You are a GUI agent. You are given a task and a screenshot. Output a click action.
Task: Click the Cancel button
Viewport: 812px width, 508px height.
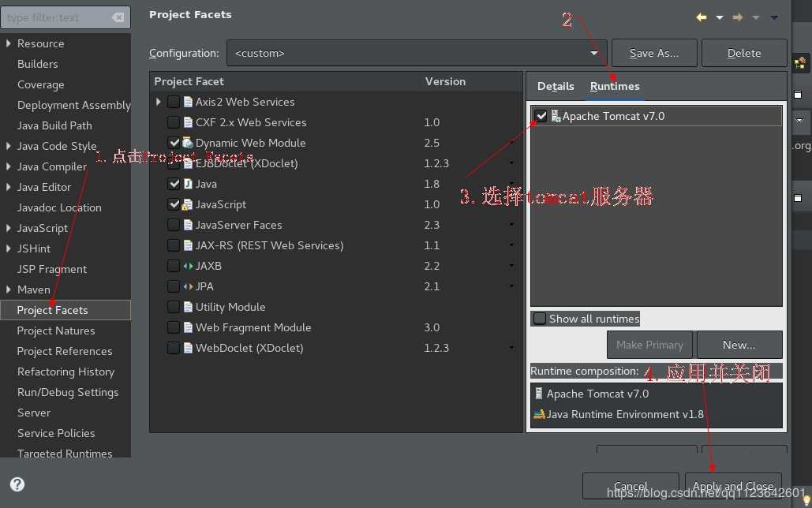coord(631,486)
